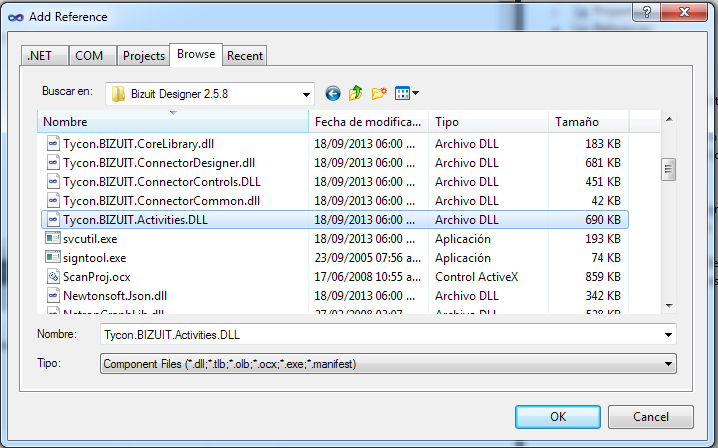Screen dimensions: 718x448
Task: Click the file list scrollbar thumb
Action: click(x=669, y=169)
